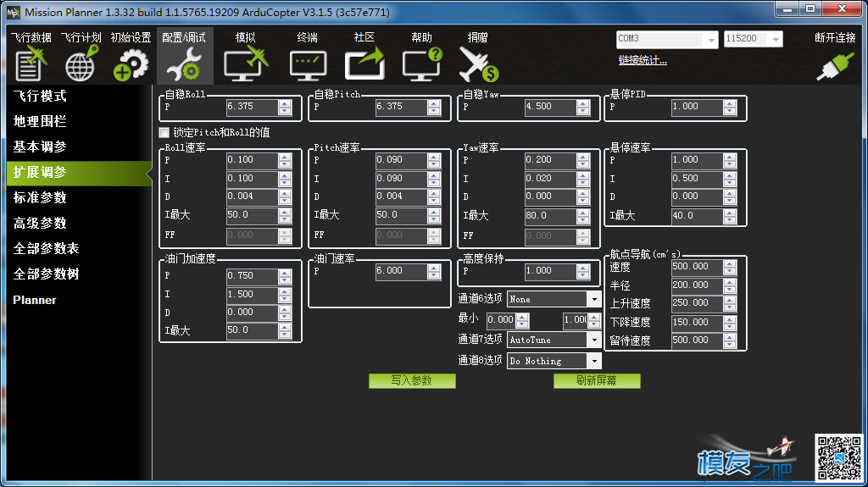The image size is (868, 487).
Task: Click the 最小 0.000 value field
Action: 501,320
